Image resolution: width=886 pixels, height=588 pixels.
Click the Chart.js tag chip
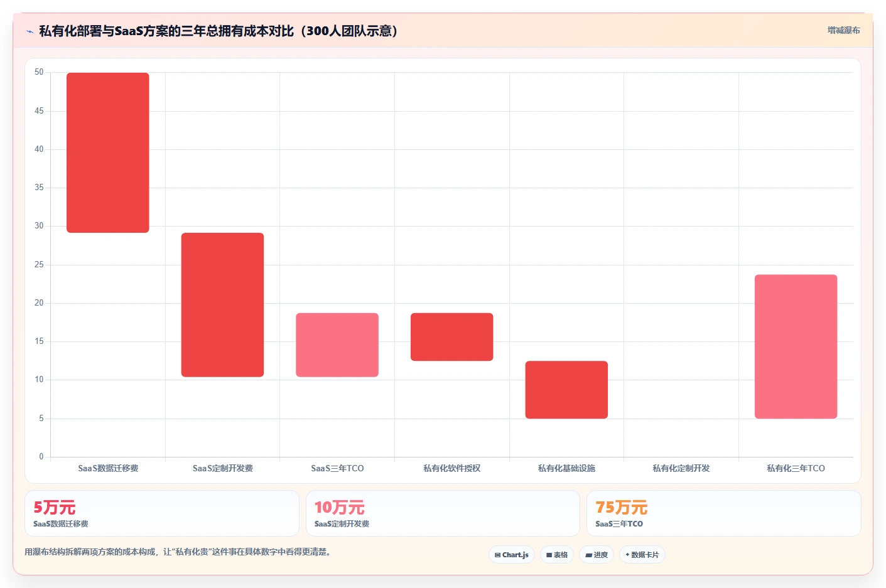point(511,555)
